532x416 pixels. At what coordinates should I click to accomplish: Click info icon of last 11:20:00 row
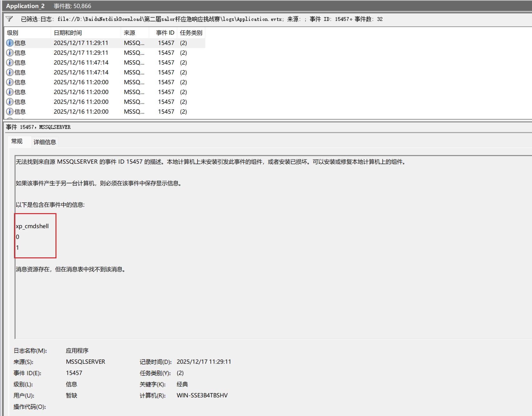coord(10,112)
